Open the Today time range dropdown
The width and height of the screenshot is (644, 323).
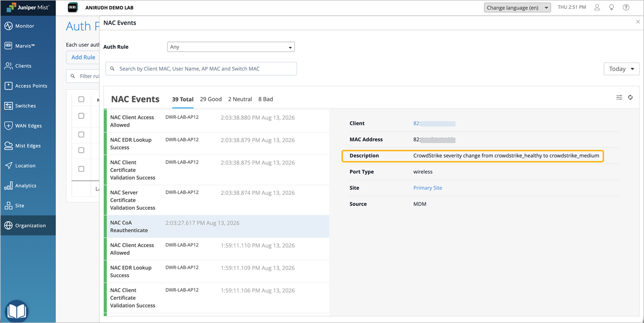[622, 69]
